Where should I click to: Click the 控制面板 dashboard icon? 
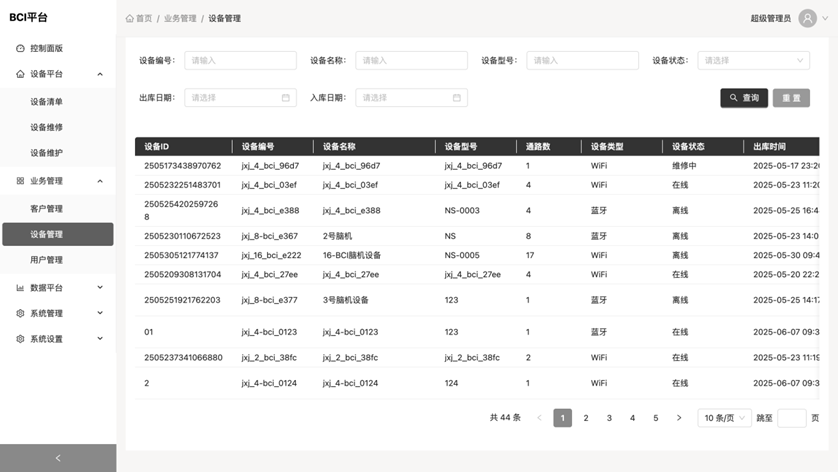(x=20, y=48)
